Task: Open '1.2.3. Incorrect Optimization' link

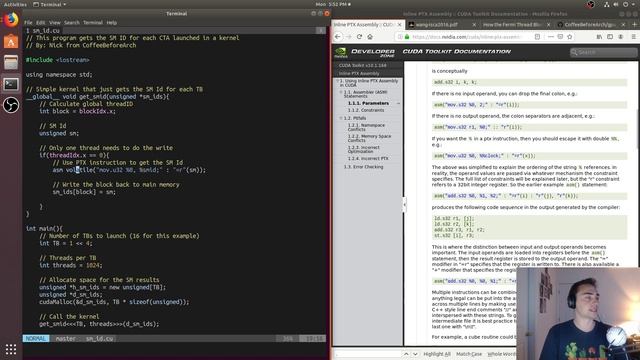Action: (x=364, y=149)
